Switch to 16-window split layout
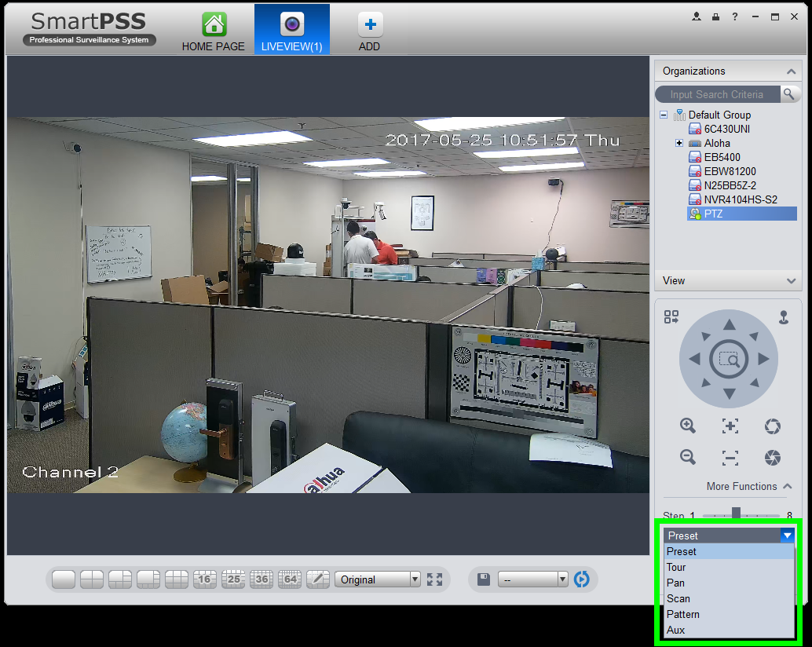812x647 pixels. [205, 579]
